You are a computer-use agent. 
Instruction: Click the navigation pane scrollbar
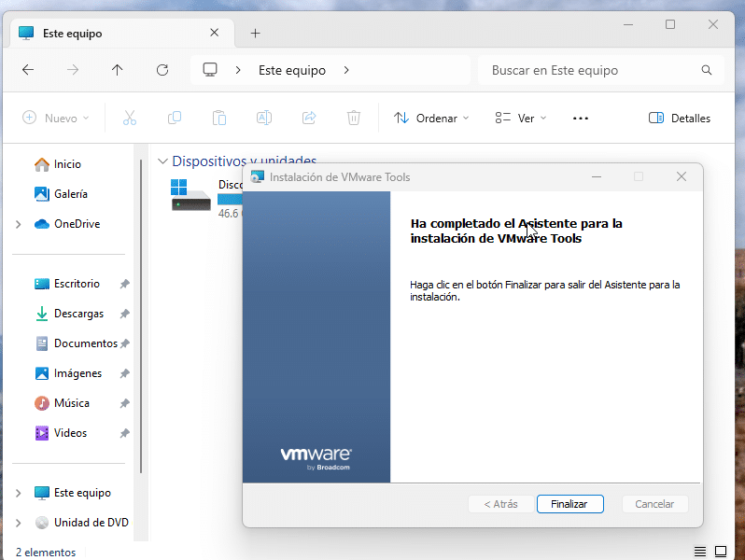141,316
